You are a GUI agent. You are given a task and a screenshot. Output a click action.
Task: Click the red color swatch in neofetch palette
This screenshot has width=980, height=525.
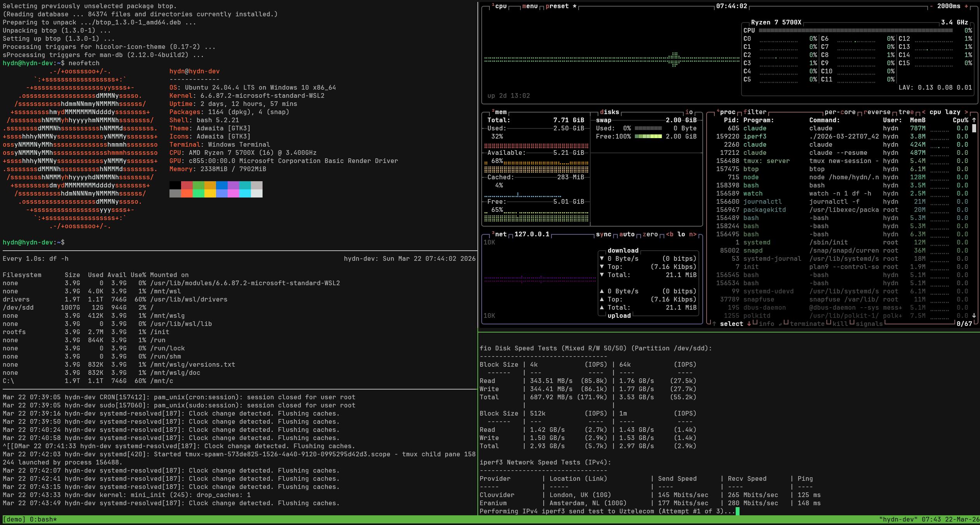pyautogui.click(x=187, y=185)
